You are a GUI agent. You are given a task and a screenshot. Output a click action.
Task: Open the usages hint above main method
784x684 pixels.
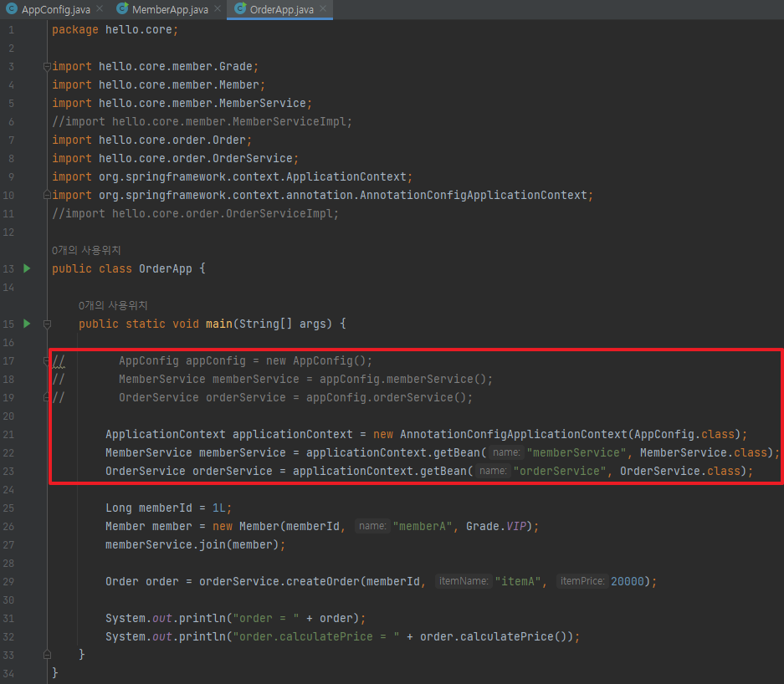pyautogui.click(x=113, y=305)
